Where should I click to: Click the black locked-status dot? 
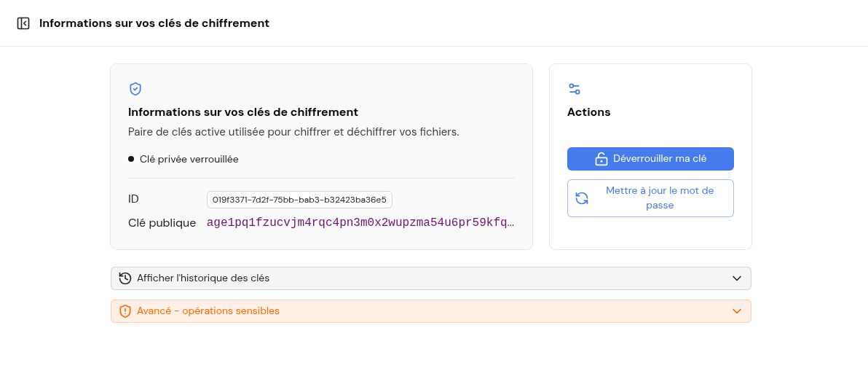click(131, 159)
